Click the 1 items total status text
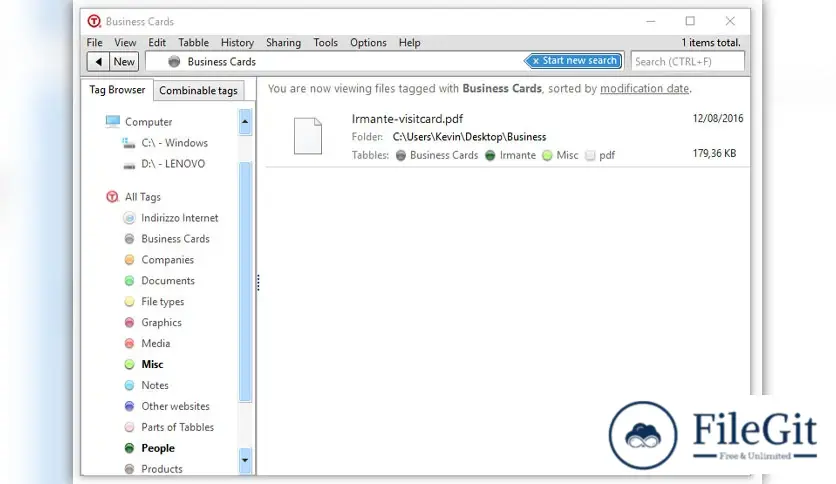The width and height of the screenshot is (836, 484). pyautogui.click(x=711, y=43)
